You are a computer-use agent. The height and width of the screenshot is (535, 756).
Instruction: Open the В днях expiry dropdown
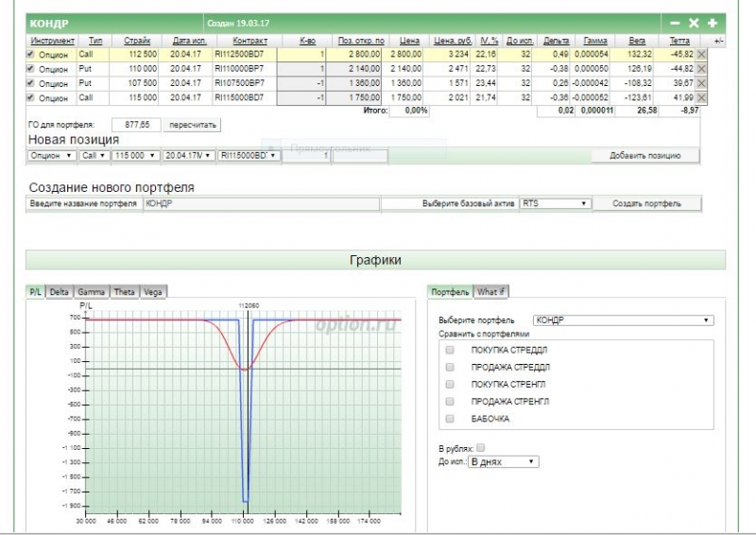[503, 461]
